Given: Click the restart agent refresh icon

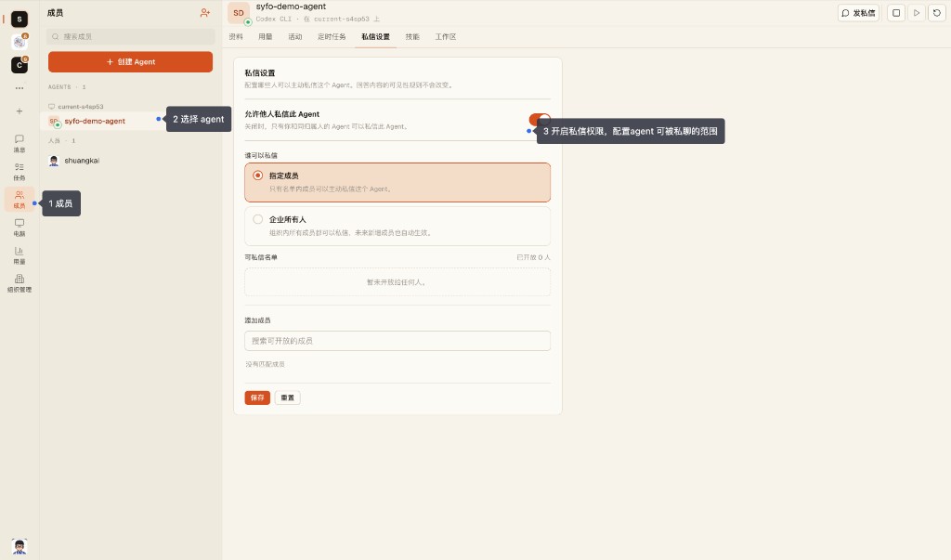Looking at the screenshot, I should (937, 13).
